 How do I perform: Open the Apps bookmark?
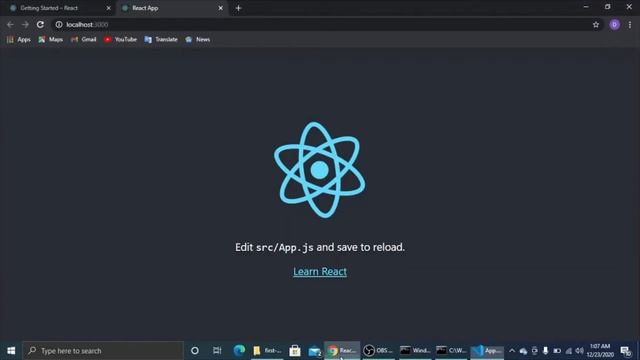19,39
